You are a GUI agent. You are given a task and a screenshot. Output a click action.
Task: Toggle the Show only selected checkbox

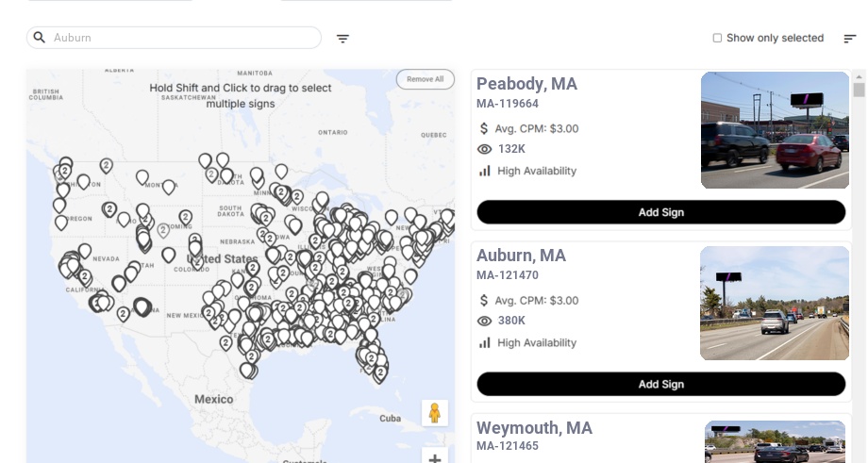(x=717, y=38)
